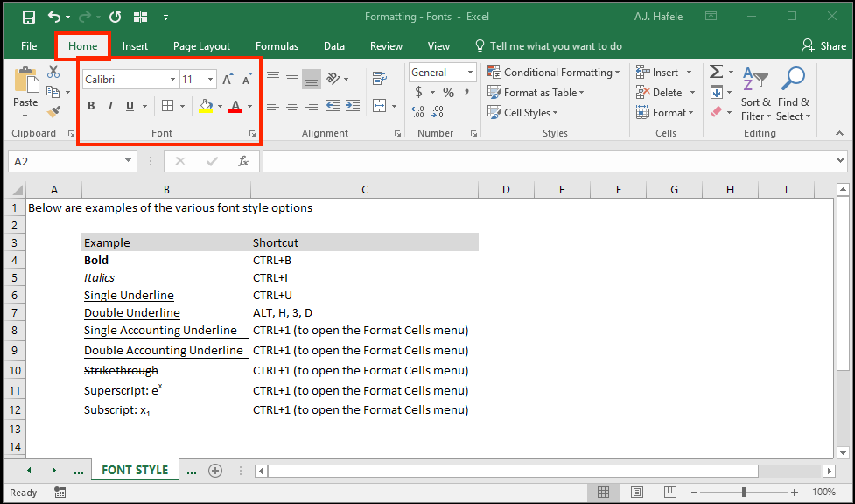Decrease font size with the smaller A icon
The width and height of the screenshot is (855, 504).
pyautogui.click(x=248, y=79)
